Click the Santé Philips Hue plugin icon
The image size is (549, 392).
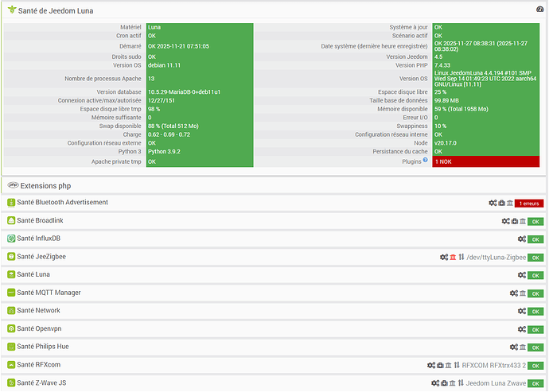(x=11, y=347)
